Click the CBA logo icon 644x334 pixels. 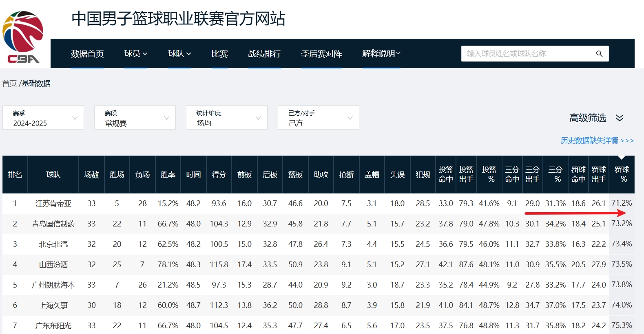pyautogui.click(x=23, y=37)
